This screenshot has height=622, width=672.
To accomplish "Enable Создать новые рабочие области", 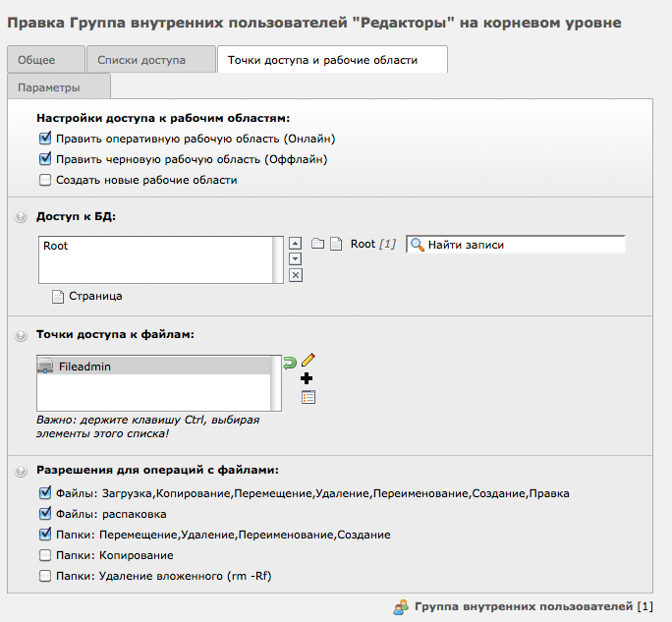I will coord(44,180).
